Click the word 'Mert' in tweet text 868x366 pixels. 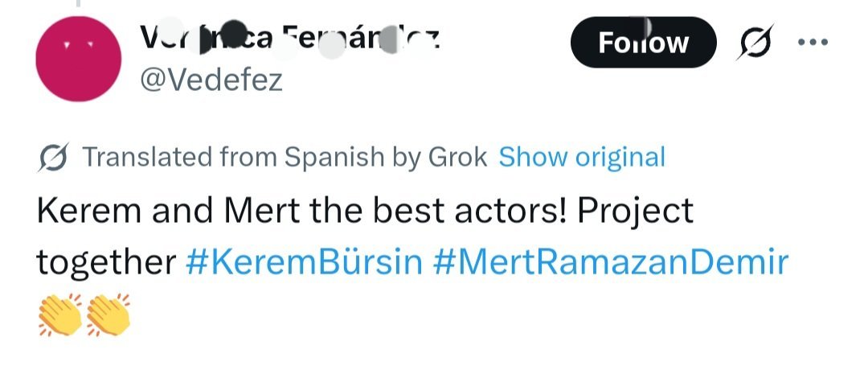[254, 211]
